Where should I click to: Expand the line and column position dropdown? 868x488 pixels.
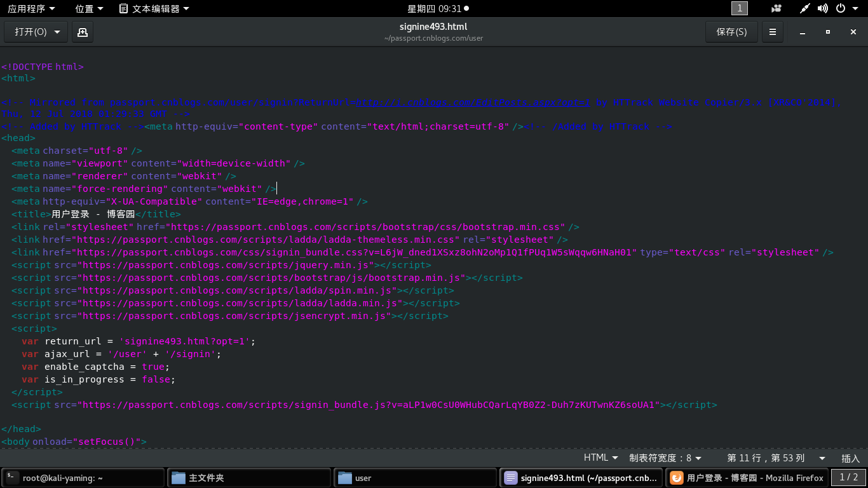point(775,458)
